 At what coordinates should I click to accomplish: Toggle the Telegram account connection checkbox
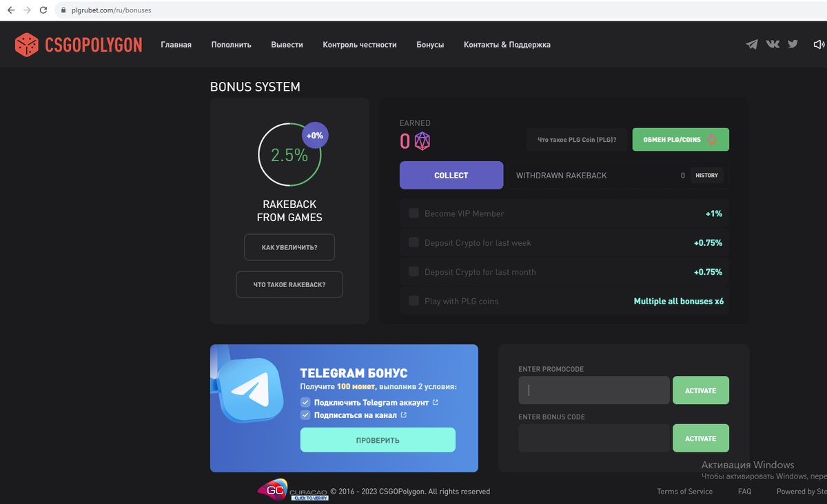[x=305, y=402]
